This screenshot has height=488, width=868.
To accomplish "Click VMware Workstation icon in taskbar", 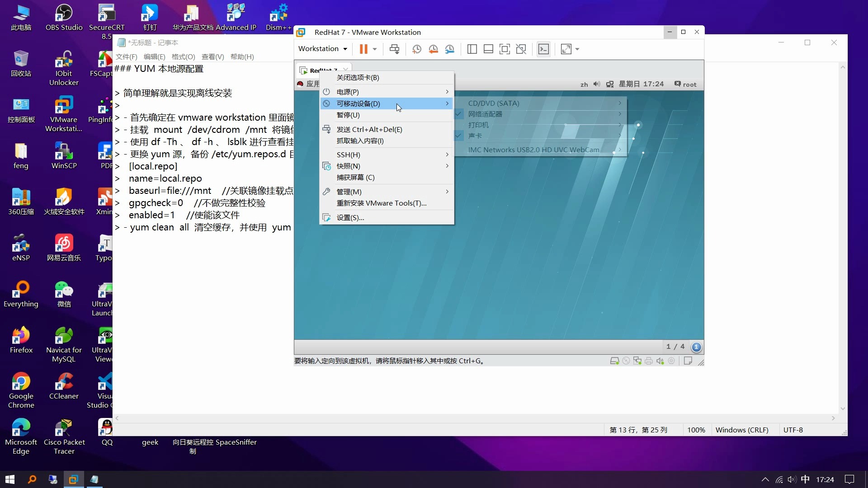I will coord(73,480).
